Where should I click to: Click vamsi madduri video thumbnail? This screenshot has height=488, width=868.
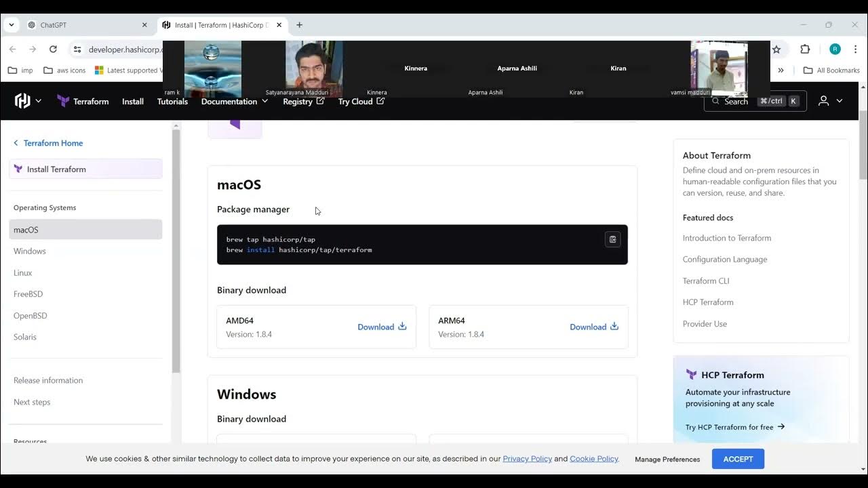(719, 68)
